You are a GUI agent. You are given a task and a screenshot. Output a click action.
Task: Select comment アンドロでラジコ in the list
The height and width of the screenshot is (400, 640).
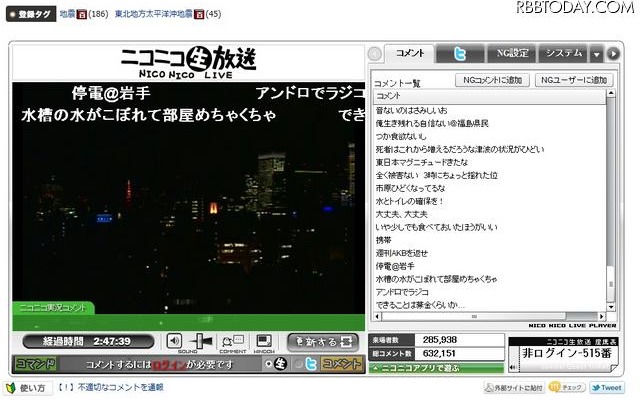[402, 293]
